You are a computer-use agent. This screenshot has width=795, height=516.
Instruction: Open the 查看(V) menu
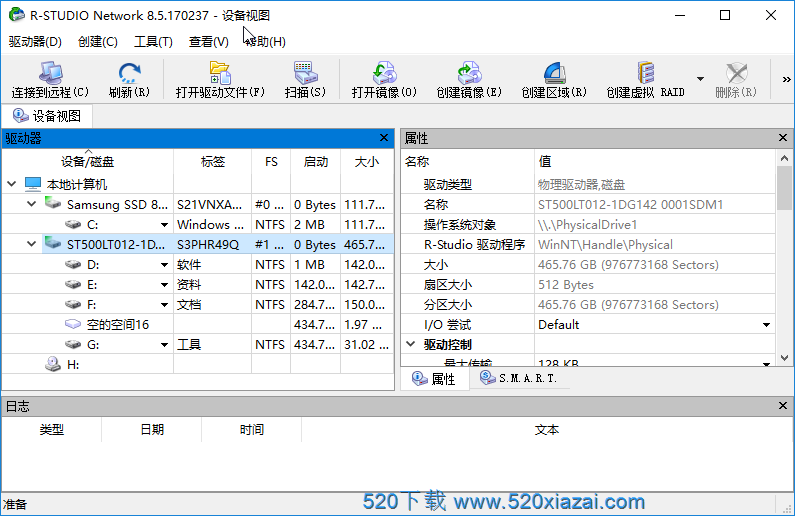pyautogui.click(x=208, y=42)
